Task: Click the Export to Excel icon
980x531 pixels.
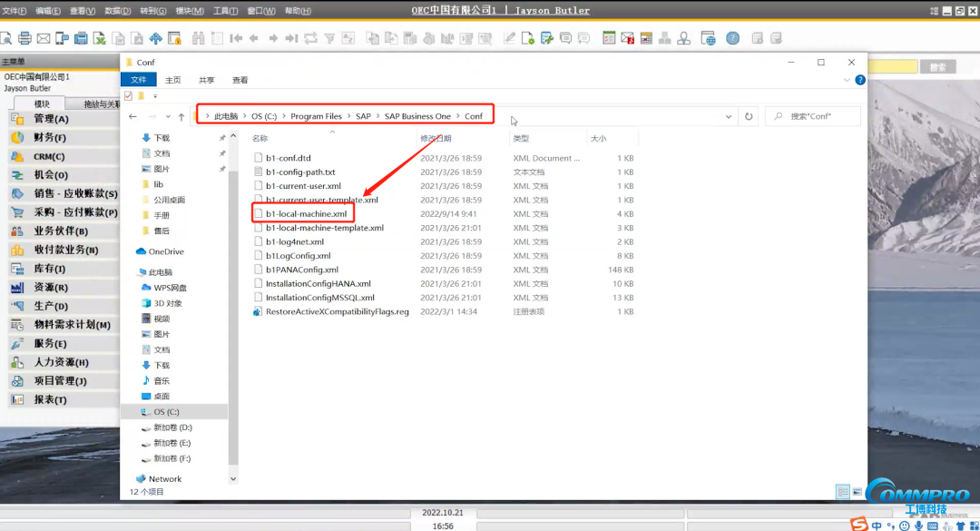Action: click(x=100, y=38)
